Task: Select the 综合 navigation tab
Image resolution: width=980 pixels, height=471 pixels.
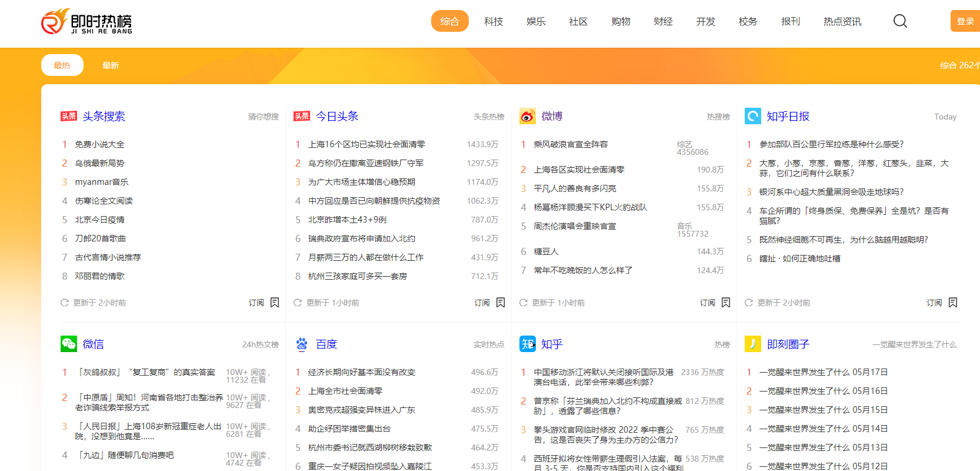Action: [x=450, y=21]
